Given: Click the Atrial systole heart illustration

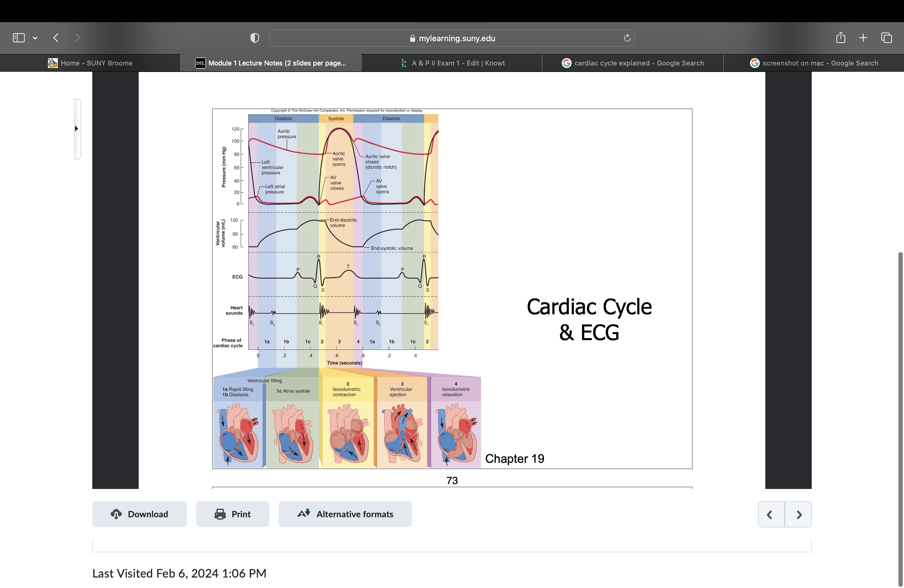Looking at the screenshot, I should pyautogui.click(x=292, y=434).
